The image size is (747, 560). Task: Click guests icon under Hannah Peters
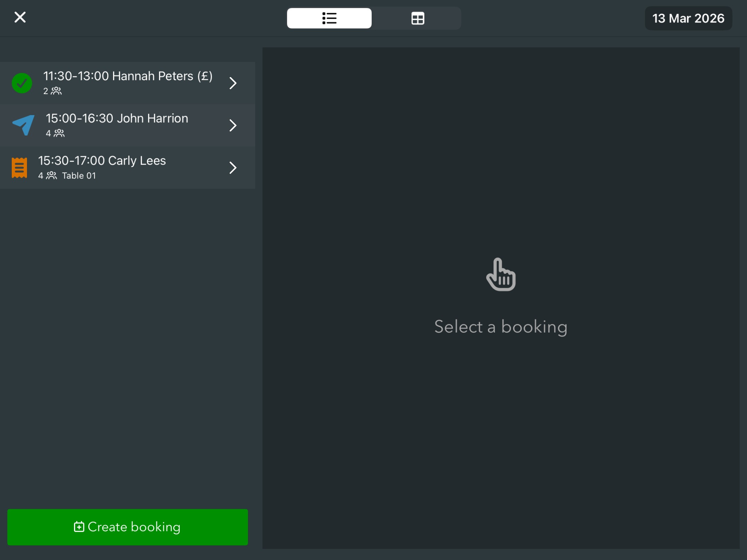(56, 91)
